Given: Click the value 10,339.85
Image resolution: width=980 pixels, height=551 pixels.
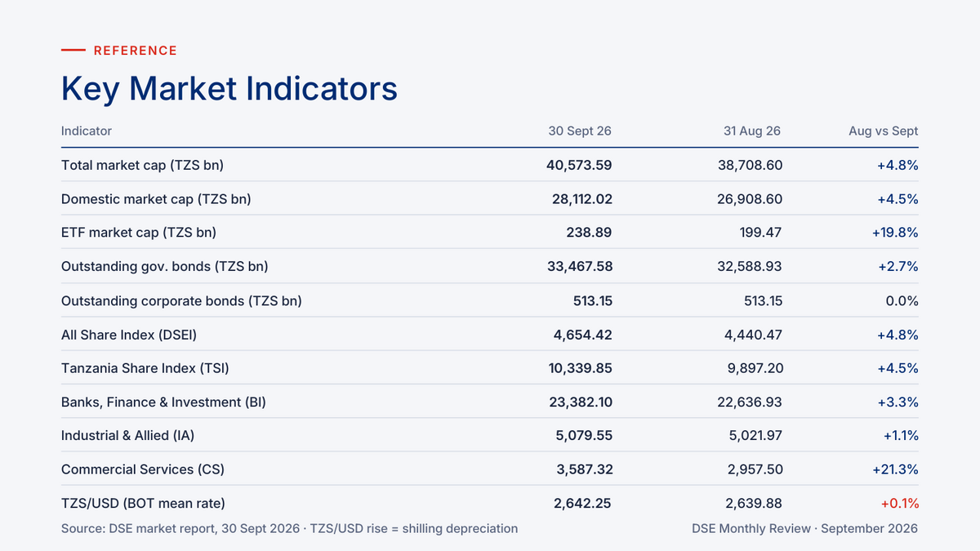Looking at the screenshot, I should [x=581, y=368].
